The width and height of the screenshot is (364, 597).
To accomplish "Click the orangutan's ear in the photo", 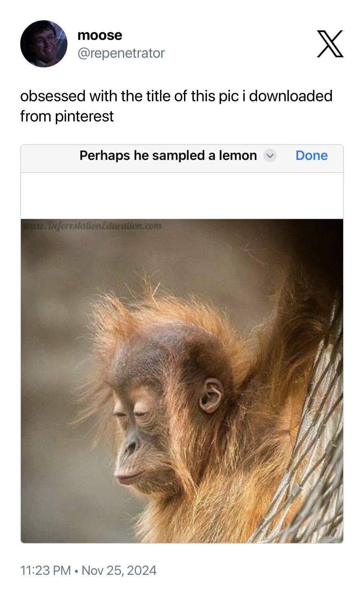I will click(x=211, y=395).
